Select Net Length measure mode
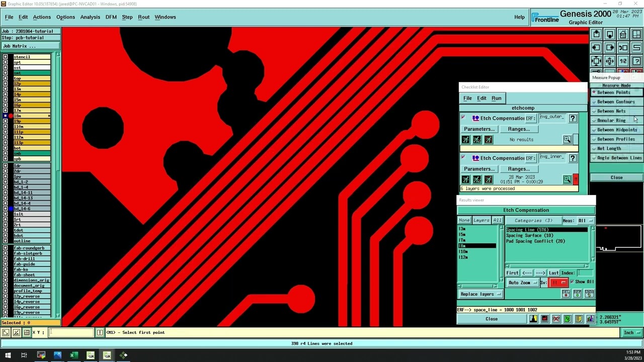This screenshot has width=644, height=362. click(617, 149)
